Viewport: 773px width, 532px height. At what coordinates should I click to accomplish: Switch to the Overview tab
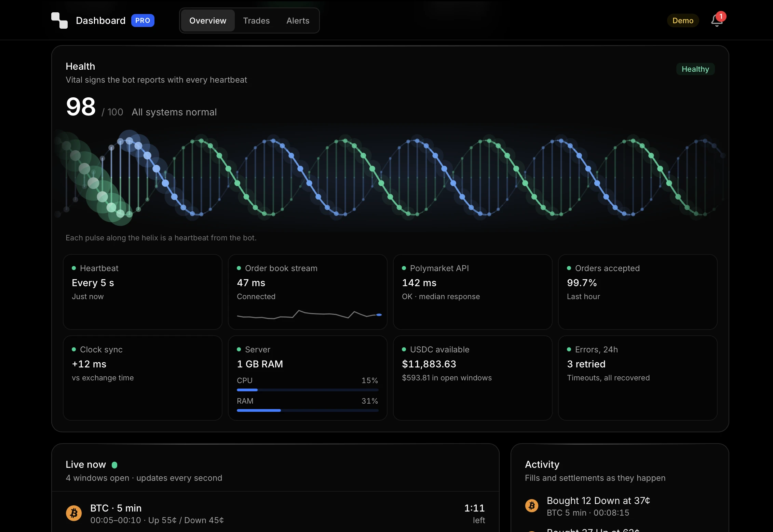(208, 20)
